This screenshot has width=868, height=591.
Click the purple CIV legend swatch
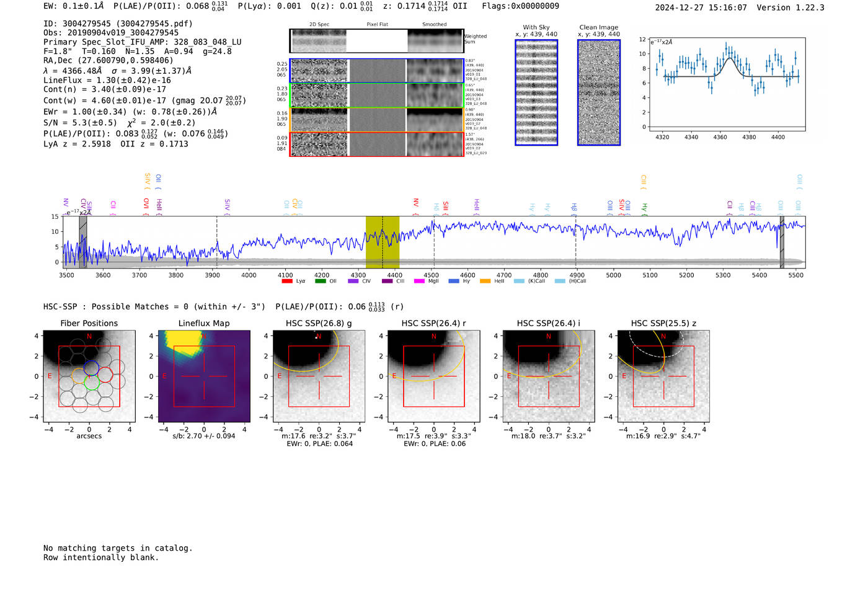pos(353,281)
